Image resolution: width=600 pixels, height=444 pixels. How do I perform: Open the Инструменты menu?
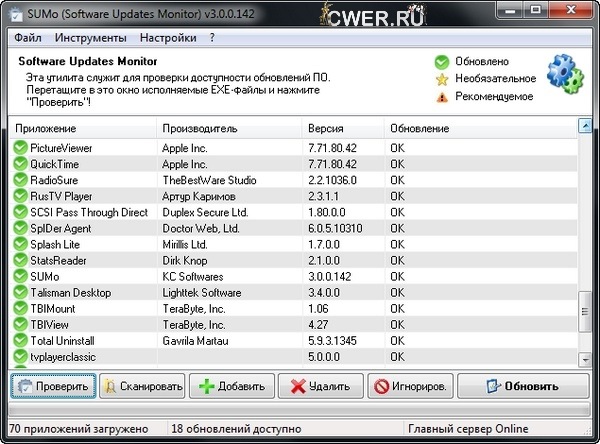(x=90, y=38)
